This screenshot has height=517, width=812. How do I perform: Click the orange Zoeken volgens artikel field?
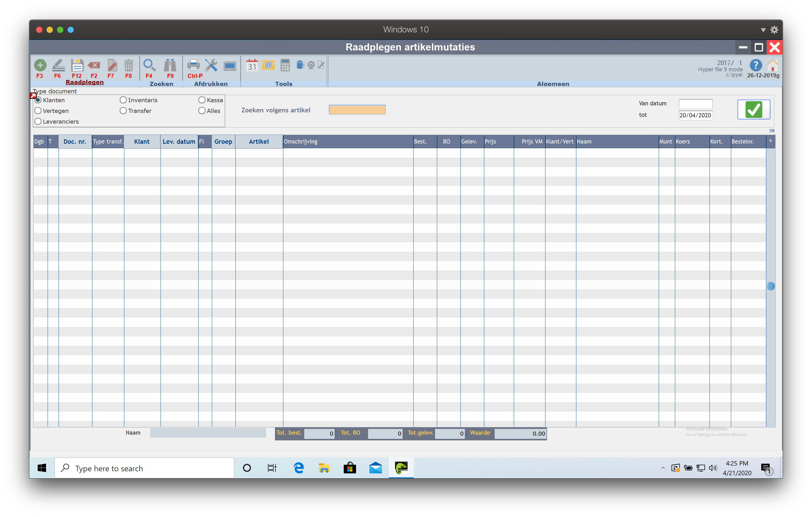pos(357,110)
